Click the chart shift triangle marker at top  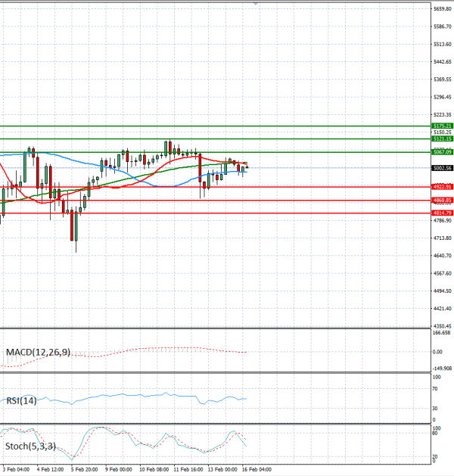257,5
